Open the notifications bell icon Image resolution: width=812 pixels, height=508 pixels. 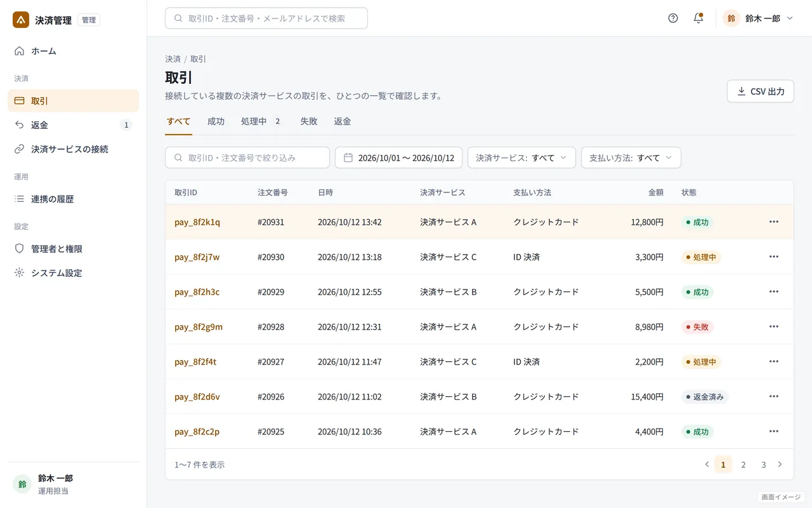coord(698,18)
